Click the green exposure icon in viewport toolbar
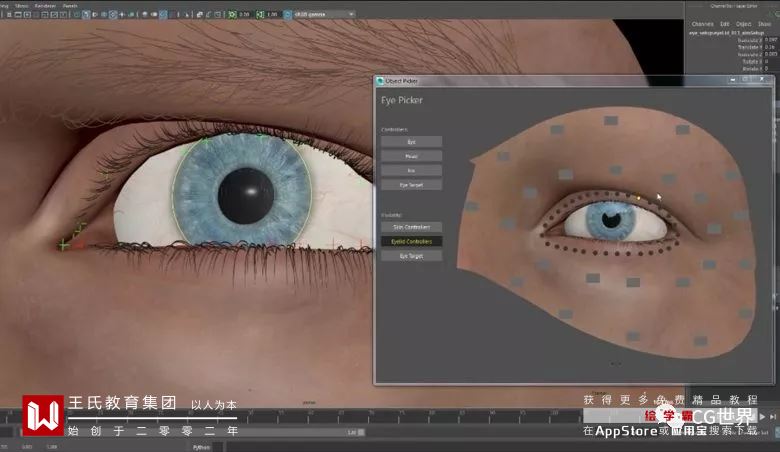The image size is (780, 452). click(x=232, y=14)
